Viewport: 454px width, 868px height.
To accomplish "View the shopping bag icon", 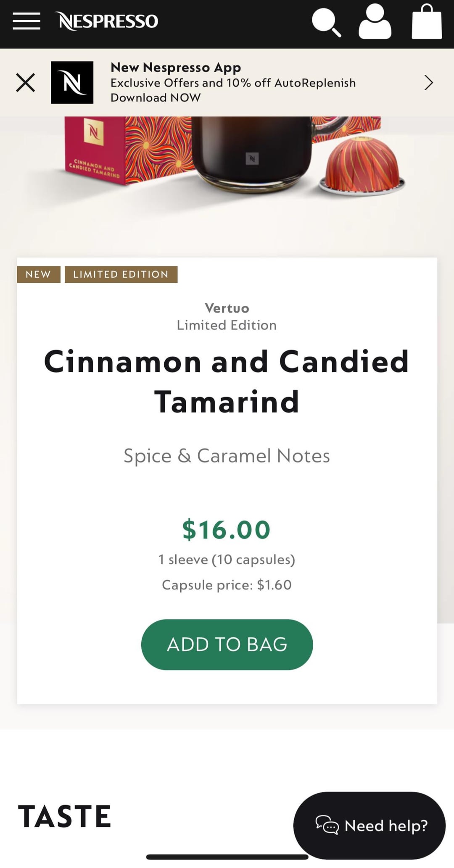I will point(426,22).
